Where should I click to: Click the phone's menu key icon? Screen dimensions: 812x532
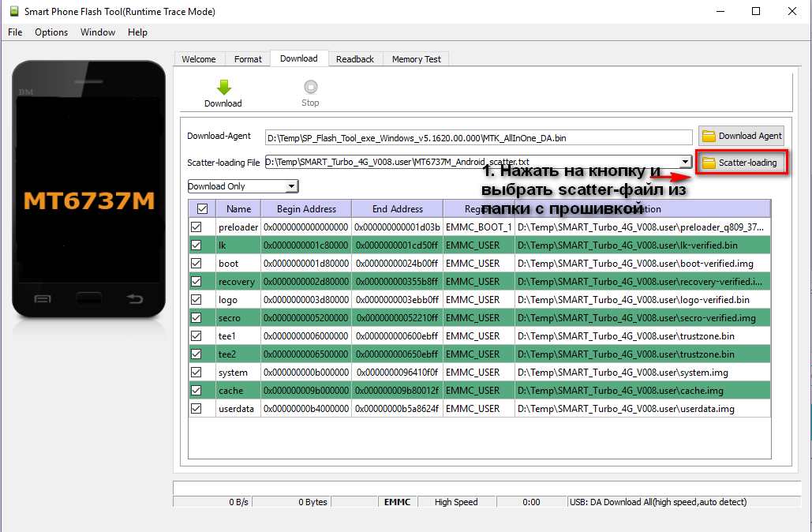pyautogui.click(x=43, y=299)
